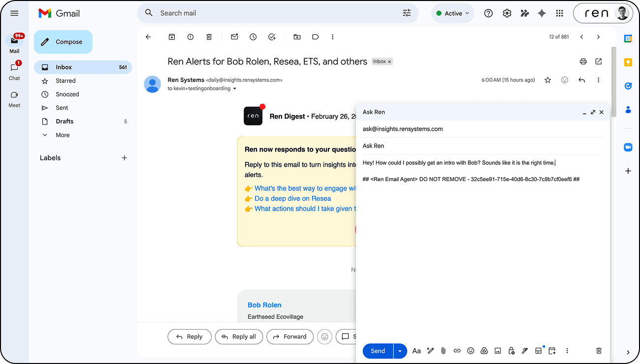Screen dimensions: 640x364
Task: Star the Ren Systems email
Action: [547, 80]
